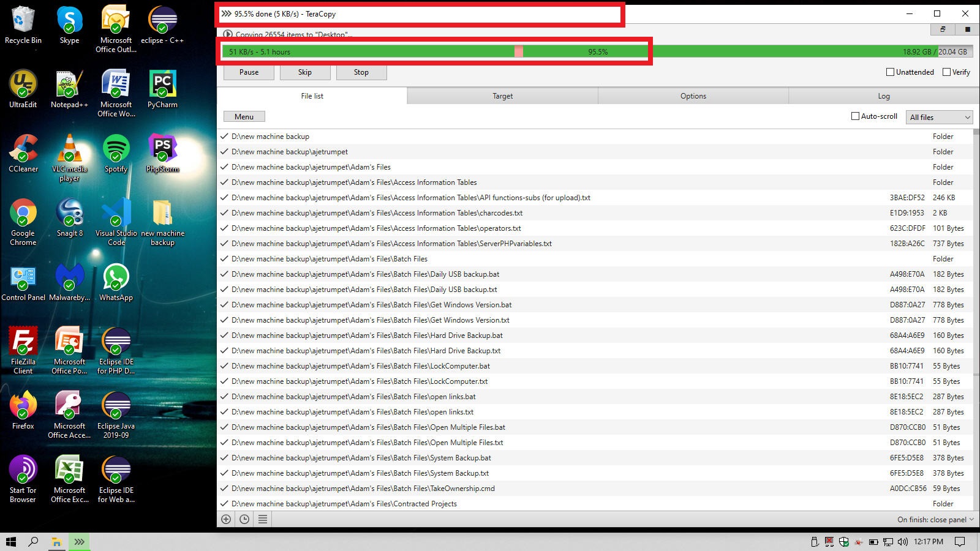980x551 pixels.
Task: Skip the current file
Action: pyautogui.click(x=305, y=72)
